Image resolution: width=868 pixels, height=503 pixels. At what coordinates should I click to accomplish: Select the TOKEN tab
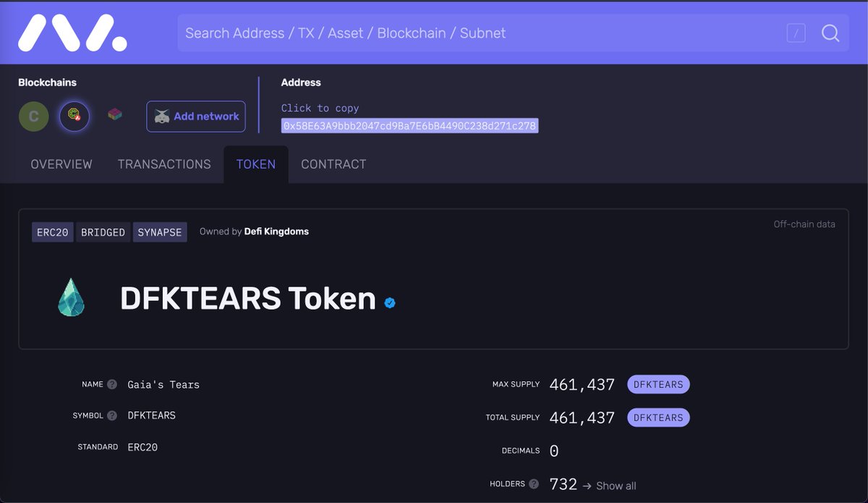point(256,164)
